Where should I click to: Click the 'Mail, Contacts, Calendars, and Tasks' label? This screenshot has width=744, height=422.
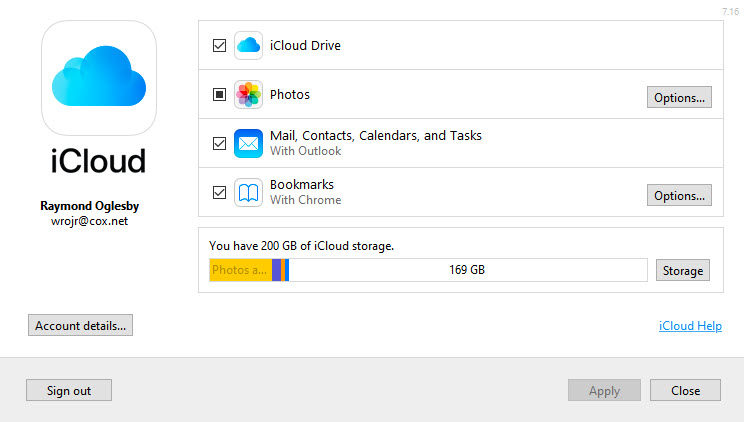[376, 136]
